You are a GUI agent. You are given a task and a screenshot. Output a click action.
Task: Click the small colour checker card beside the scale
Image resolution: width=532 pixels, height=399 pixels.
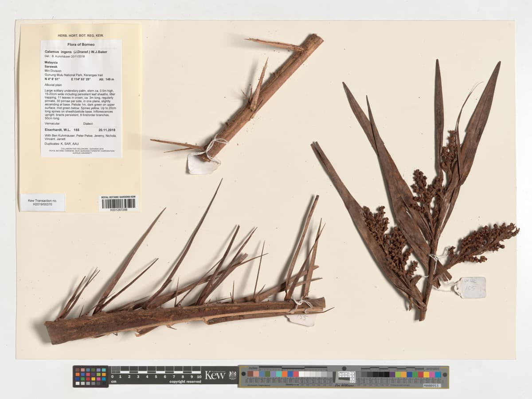tap(90, 376)
